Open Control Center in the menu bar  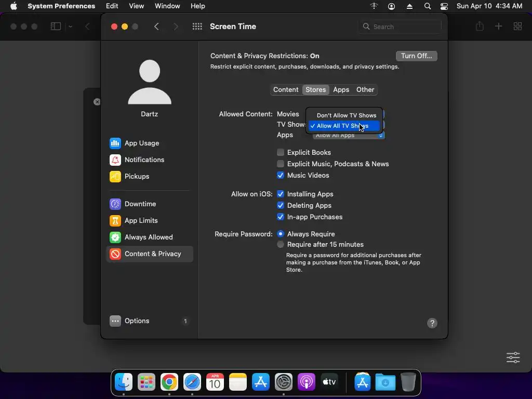coord(444,6)
